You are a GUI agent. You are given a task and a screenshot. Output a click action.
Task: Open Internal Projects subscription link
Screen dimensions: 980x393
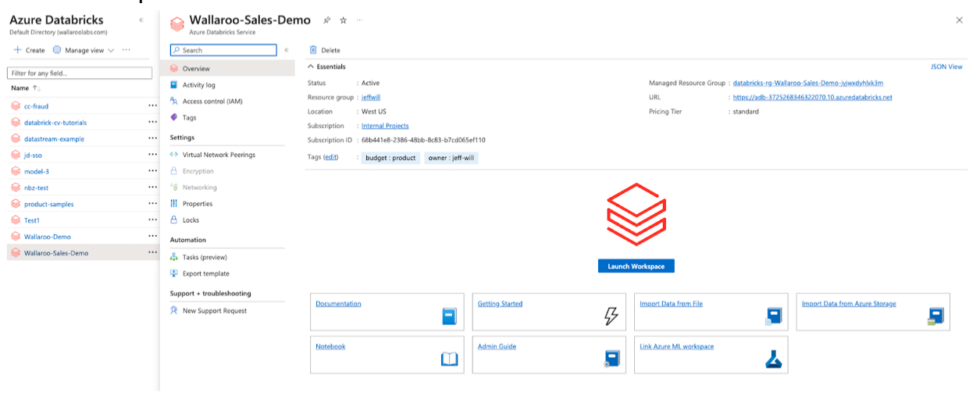[385, 126]
